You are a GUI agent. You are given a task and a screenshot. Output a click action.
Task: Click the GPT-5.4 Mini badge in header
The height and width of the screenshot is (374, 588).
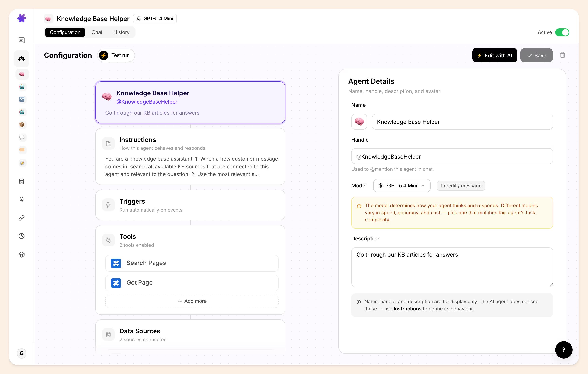point(155,19)
